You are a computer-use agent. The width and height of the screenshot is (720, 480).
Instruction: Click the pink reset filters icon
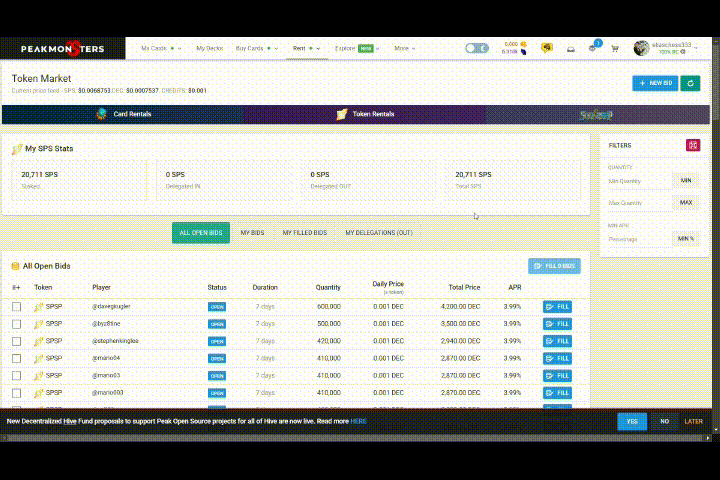693,145
